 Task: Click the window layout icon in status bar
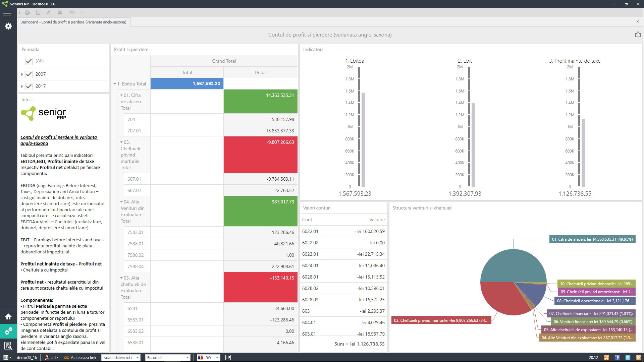click(228, 358)
